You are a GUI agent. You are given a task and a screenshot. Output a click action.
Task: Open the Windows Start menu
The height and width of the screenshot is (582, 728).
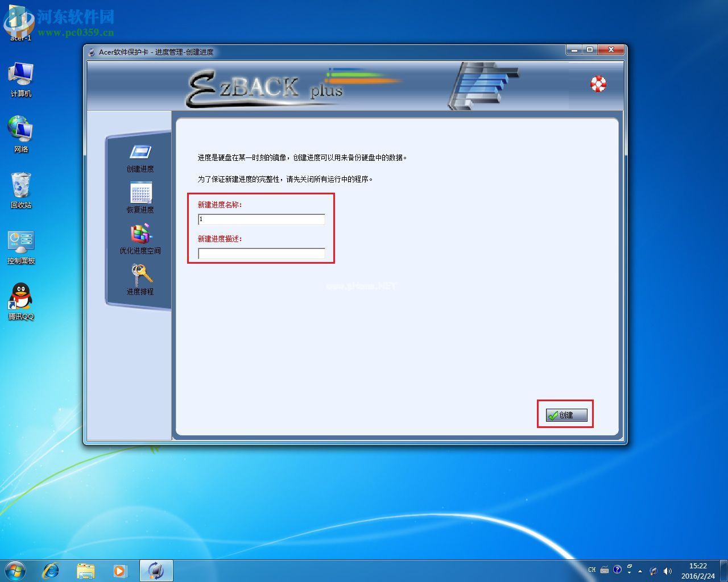click(15, 570)
